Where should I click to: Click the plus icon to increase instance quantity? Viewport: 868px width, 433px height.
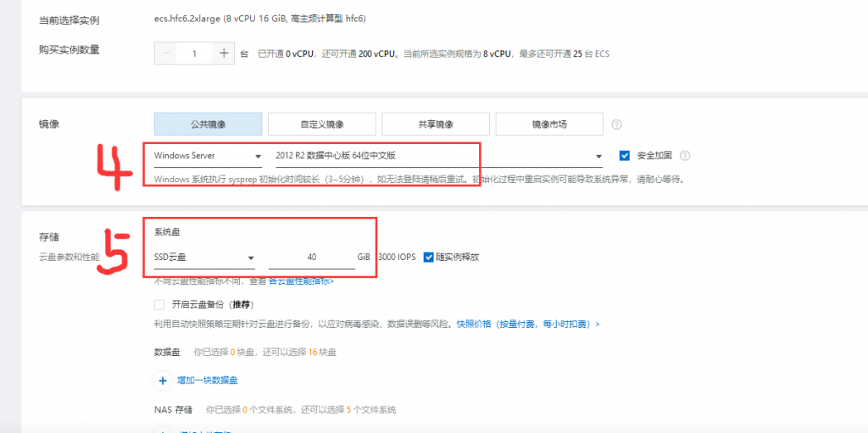(224, 53)
